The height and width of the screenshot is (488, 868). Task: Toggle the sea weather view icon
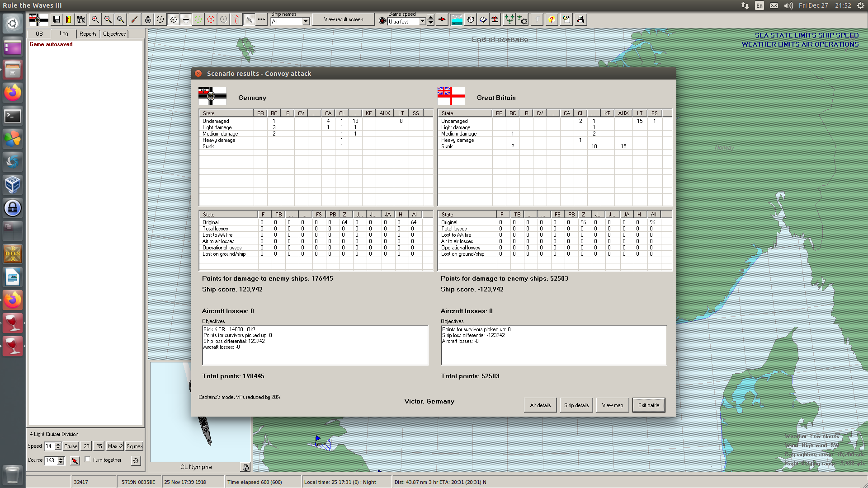tap(457, 19)
